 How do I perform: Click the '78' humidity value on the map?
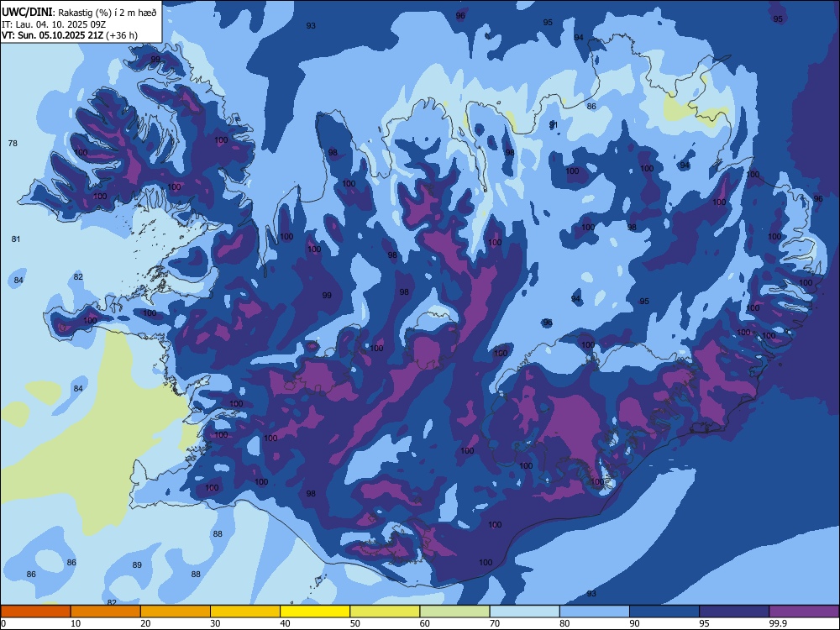coord(13,143)
